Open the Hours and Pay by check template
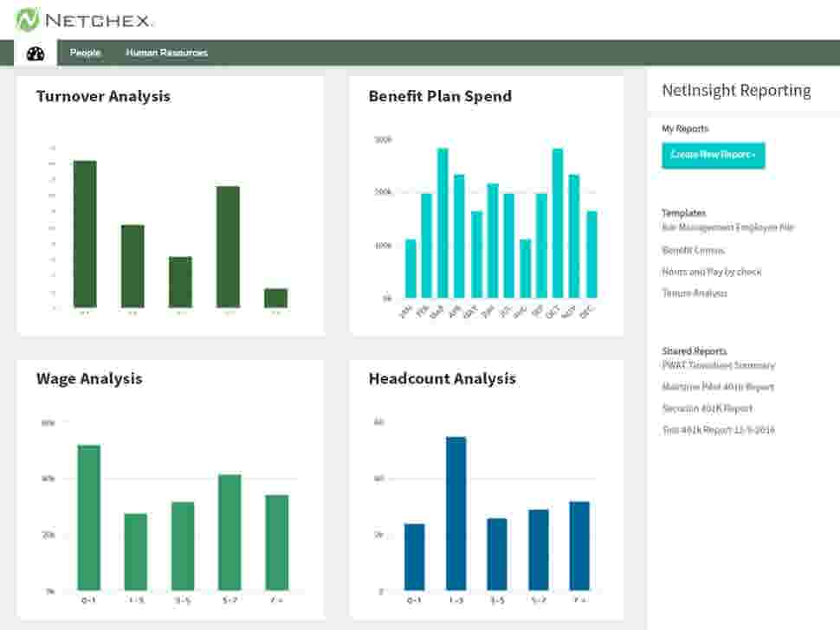Image resolution: width=840 pixels, height=630 pixels. tap(709, 271)
